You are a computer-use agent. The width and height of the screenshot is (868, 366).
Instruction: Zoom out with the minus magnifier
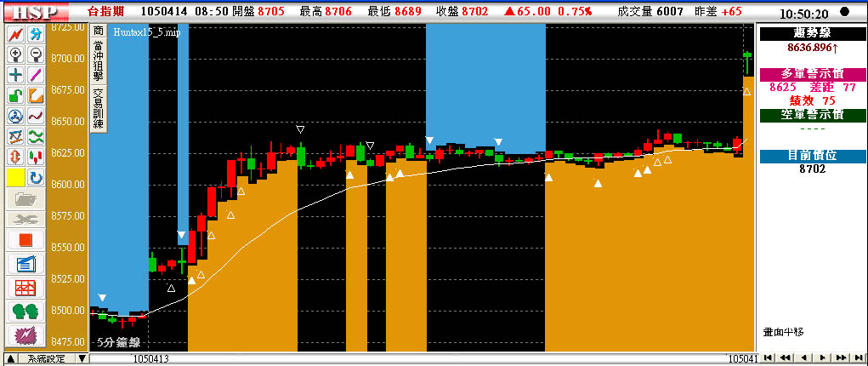point(36,54)
